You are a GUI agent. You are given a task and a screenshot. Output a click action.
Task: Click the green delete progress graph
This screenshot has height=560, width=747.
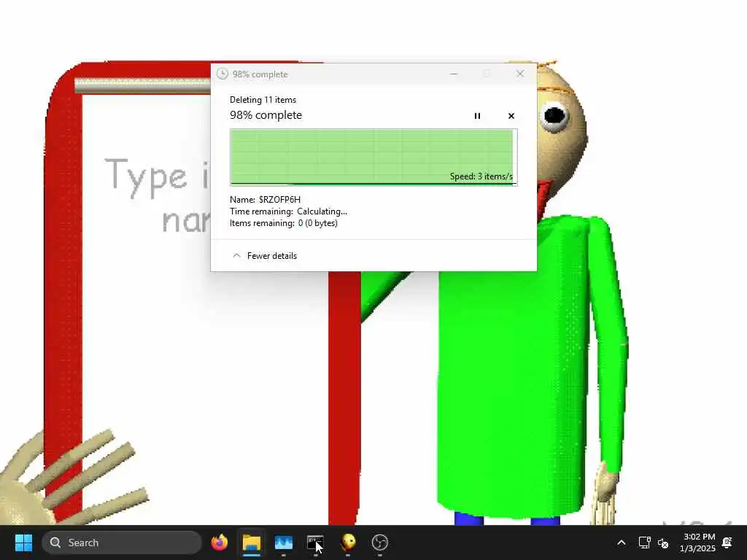373,157
